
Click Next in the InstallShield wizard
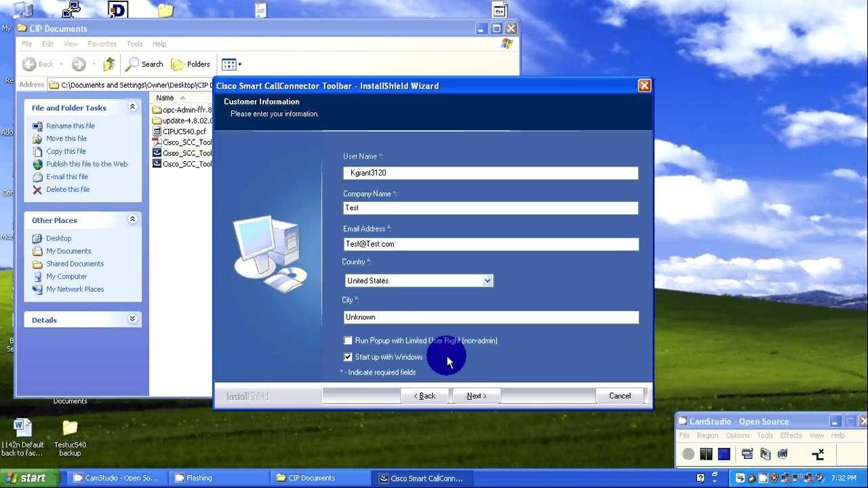(477, 396)
